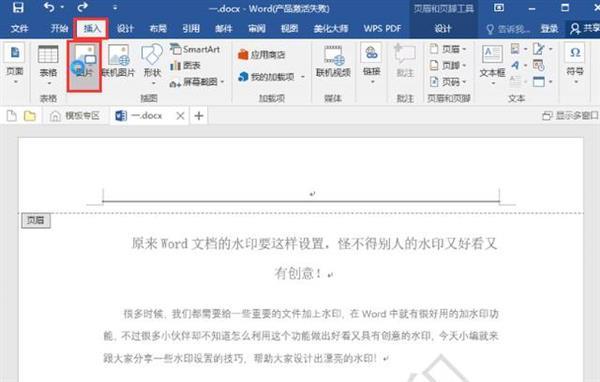Open the 美化大师 tab
Image resolution: width=600 pixels, height=382 pixels.
(x=331, y=28)
